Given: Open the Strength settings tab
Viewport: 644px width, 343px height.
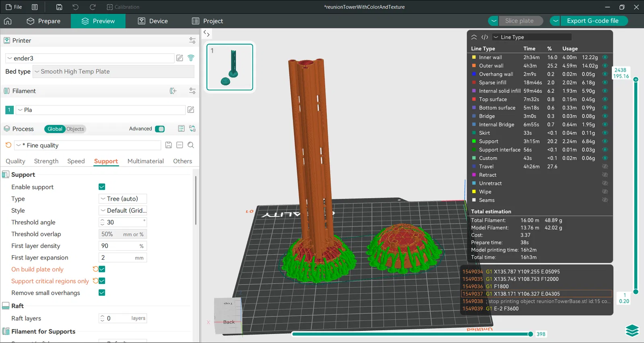Looking at the screenshot, I should pos(46,161).
